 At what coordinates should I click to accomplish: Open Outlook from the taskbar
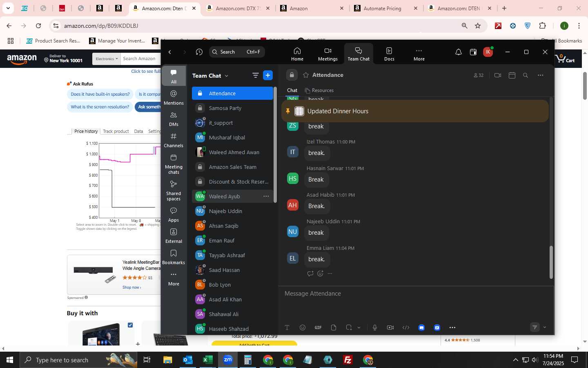coord(188,360)
